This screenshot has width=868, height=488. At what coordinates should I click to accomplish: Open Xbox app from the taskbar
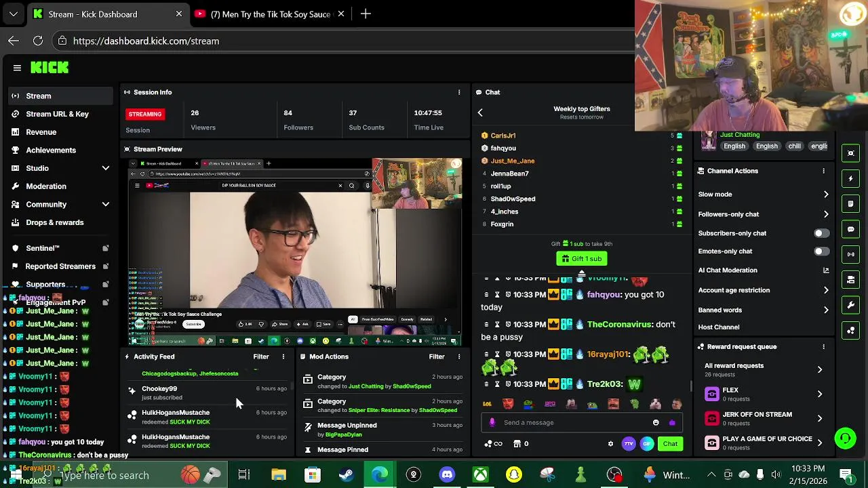[x=480, y=474]
